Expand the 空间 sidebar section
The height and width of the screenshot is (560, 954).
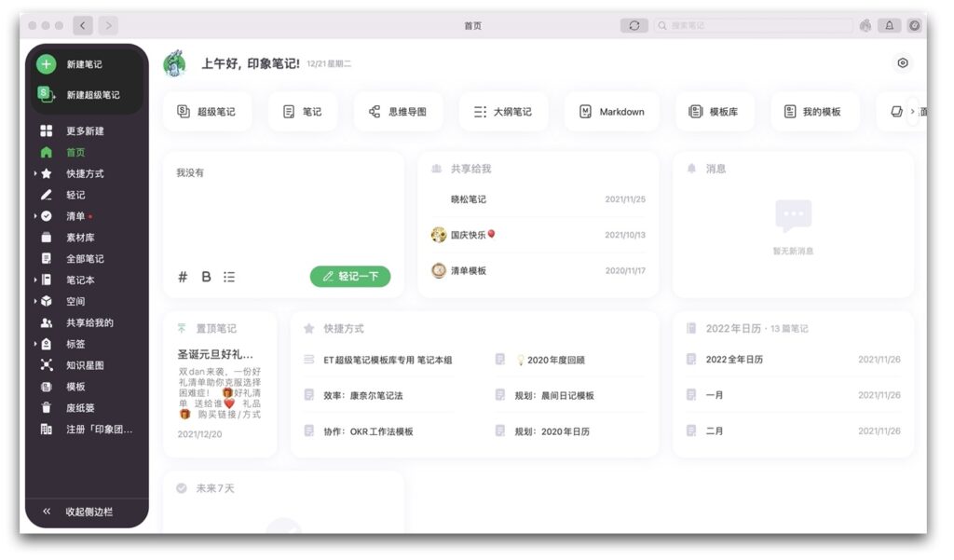36,301
